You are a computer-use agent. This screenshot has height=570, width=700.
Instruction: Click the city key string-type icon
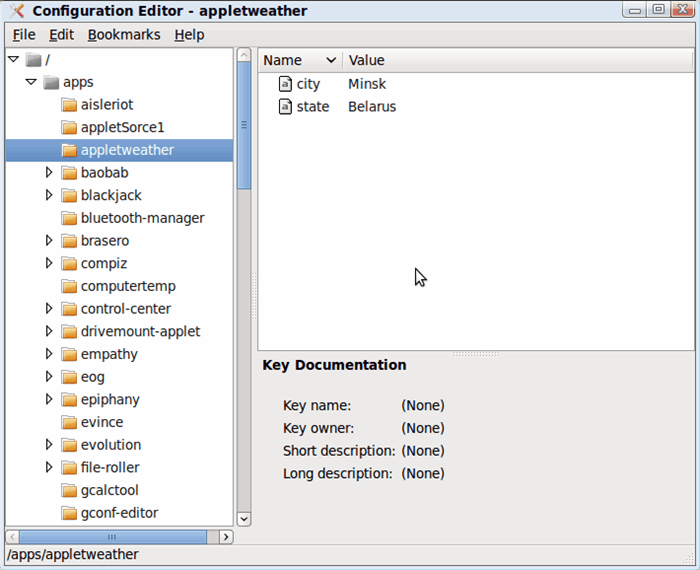click(285, 84)
